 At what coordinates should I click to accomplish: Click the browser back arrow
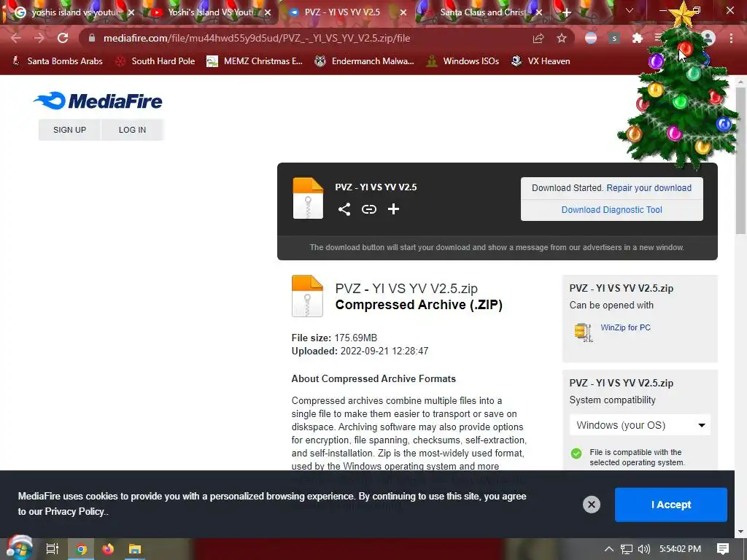tap(16, 38)
